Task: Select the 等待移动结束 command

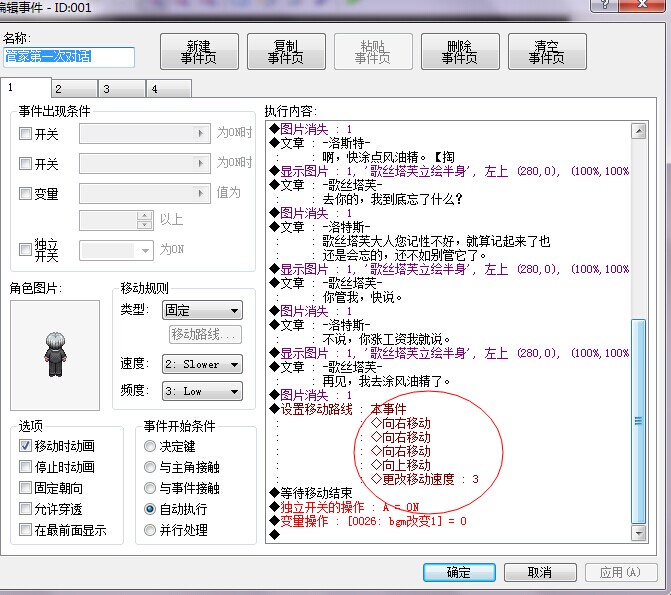Action: (x=311, y=493)
